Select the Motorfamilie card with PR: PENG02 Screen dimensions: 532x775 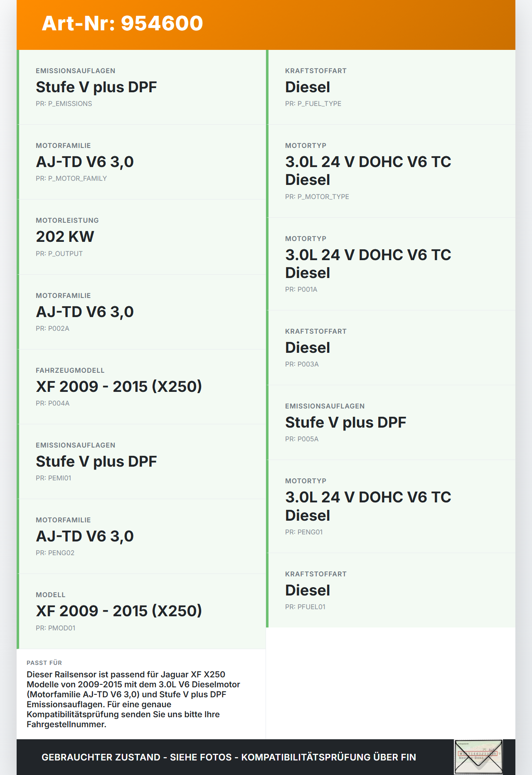pyautogui.click(x=142, y=536)
